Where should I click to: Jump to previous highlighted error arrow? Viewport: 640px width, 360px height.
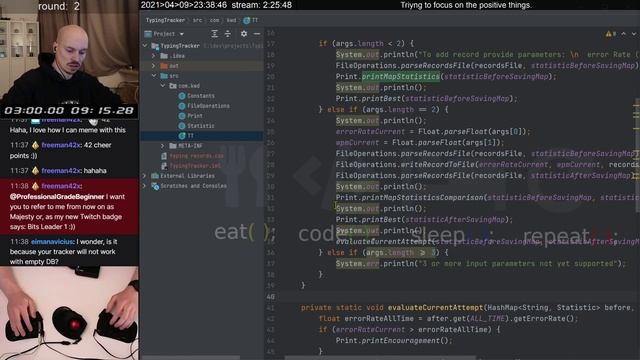[624, 34]
